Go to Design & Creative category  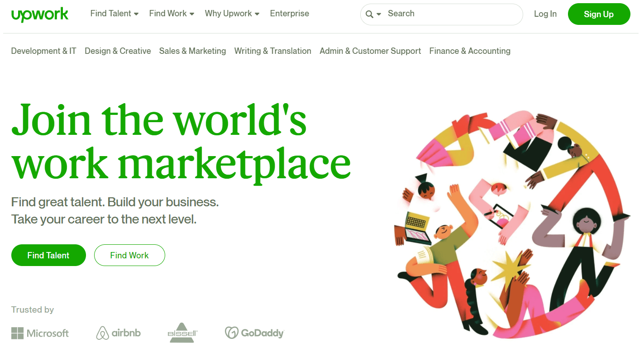click(x=118, y=51)
